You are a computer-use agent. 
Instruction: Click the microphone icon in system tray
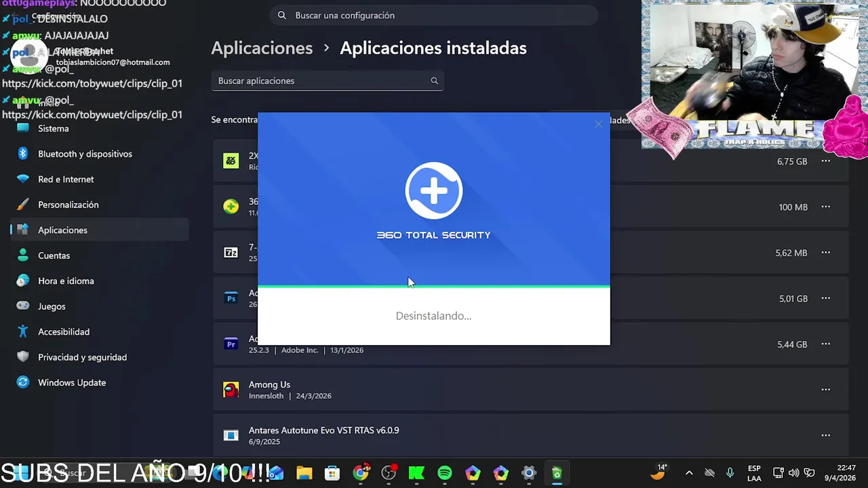coord(730,473)
